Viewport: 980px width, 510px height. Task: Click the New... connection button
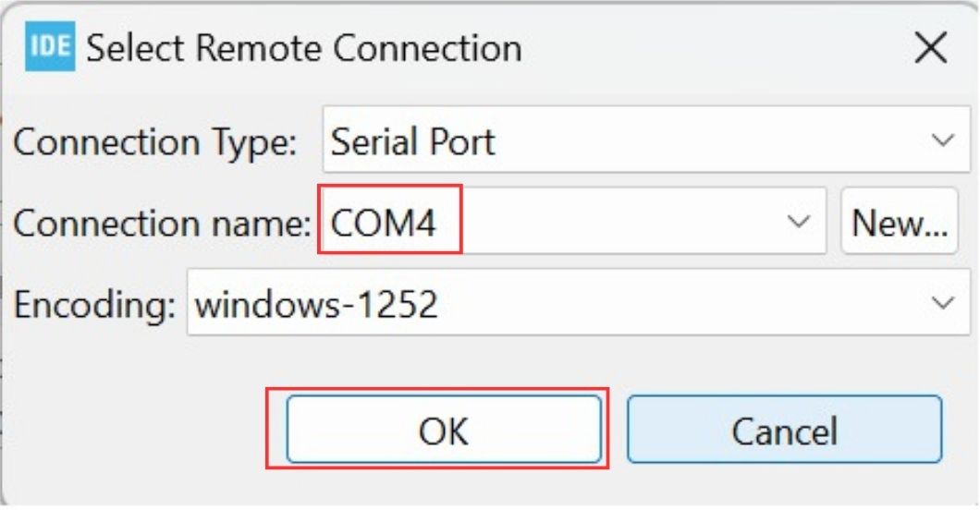pos(900,222)
